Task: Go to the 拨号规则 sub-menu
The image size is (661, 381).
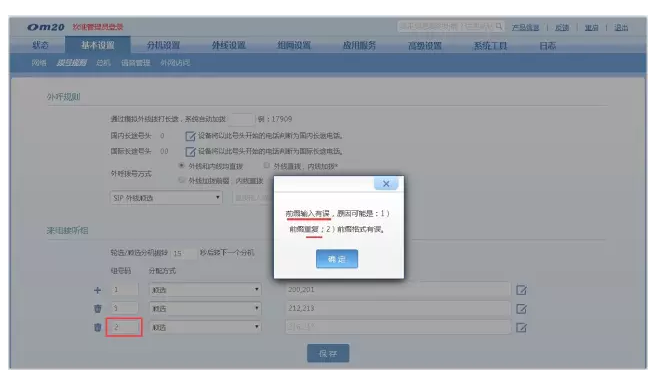Action: click(72, 63)
